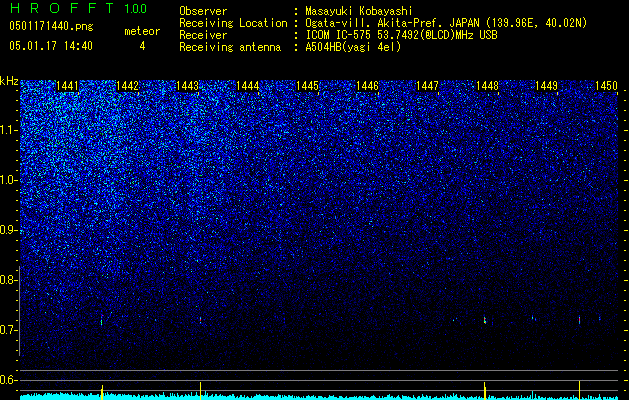Click the meteor echo between 1449 and 1450
The image size is (629, 400).
pyautogui.click(x=579, y=319)
